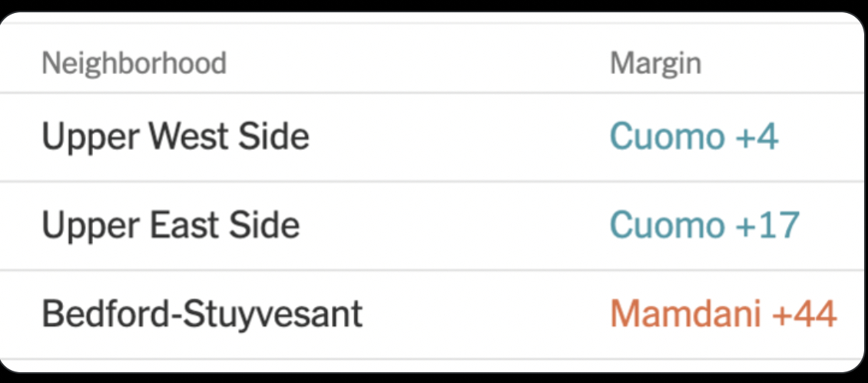This screenshot has height=383, width=868.
Task: Select the Bedford-Stuyvesant neighborhood name
Action: pyautogui.click(x=201, y=315)
